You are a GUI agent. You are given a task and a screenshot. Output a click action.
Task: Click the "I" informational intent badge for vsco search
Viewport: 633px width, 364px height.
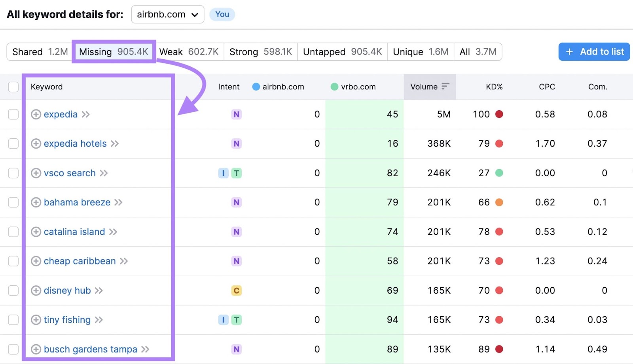tap(223, 173)
